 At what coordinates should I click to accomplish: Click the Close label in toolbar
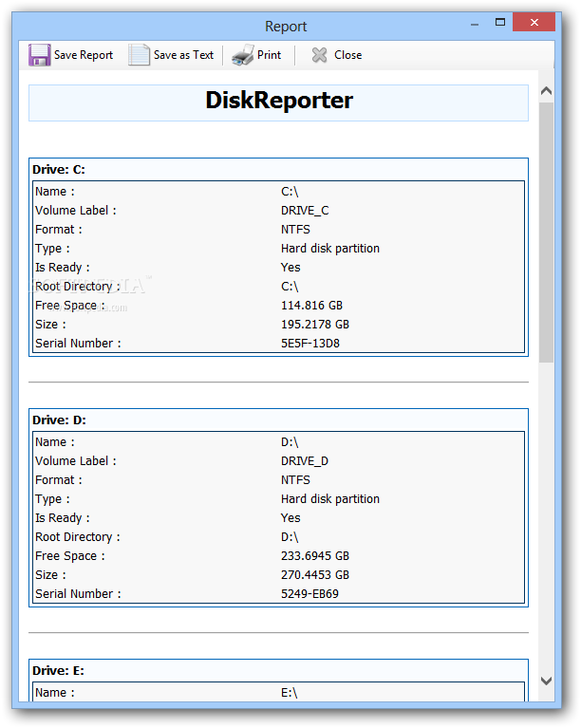coord(347,55)
